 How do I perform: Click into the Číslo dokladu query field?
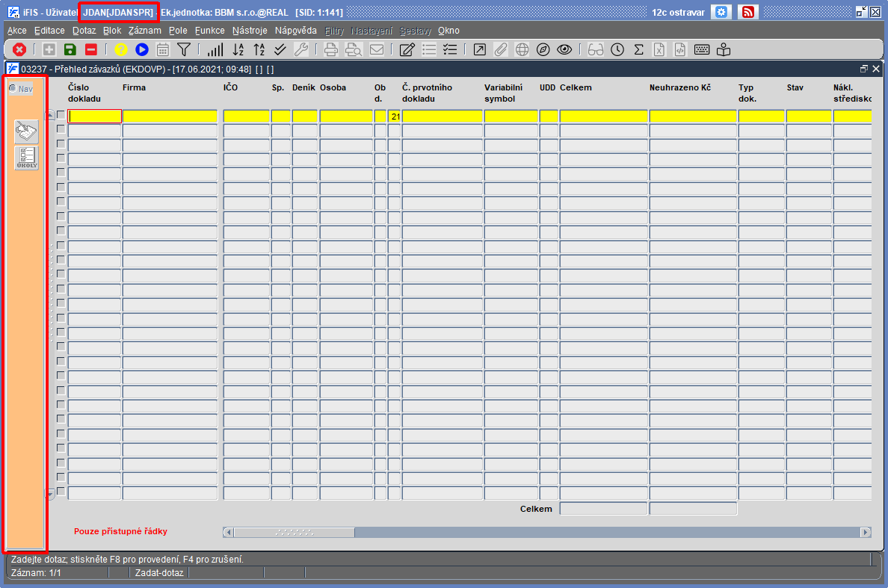pos(95,116)
